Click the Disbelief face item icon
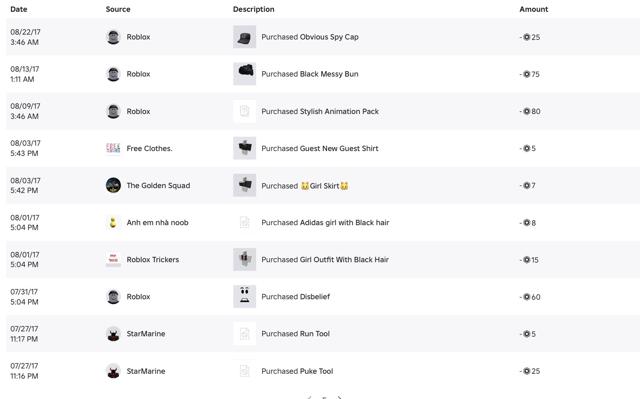Viewport: 640px width, 399px height. (244, 297)
